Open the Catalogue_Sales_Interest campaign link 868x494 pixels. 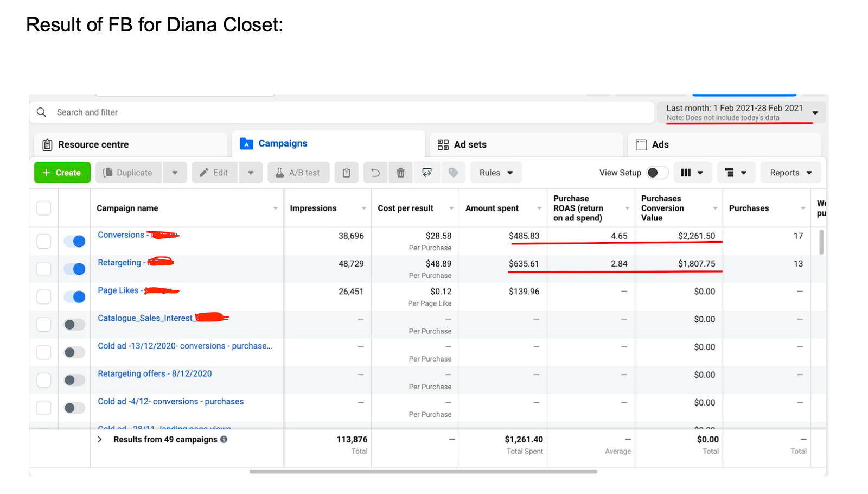(x=163, y=318)
